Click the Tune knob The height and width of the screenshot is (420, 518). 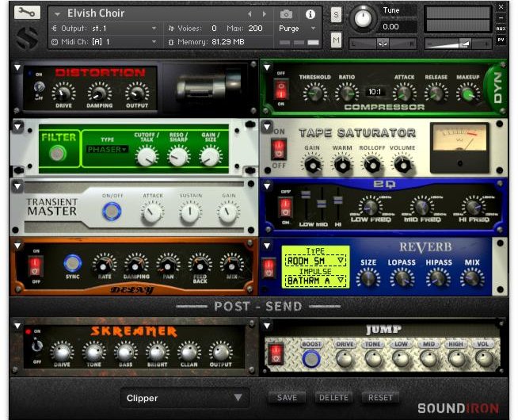tap(364, 17)
